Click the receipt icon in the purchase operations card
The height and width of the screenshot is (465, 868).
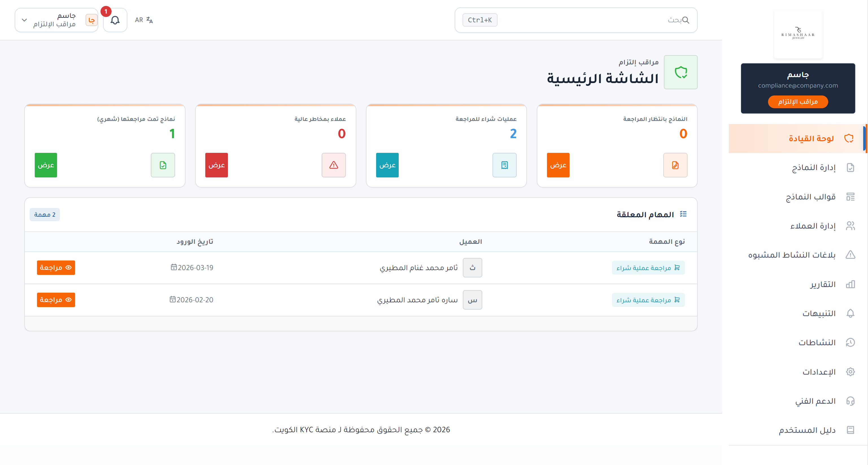[x=504, y=165]
